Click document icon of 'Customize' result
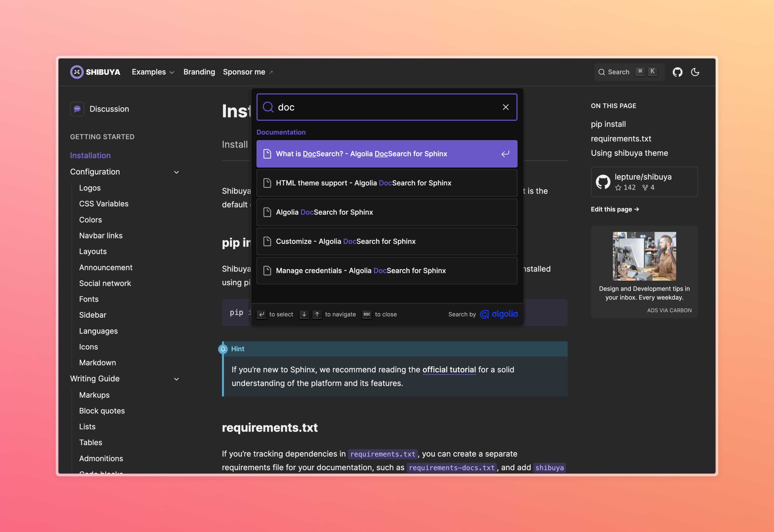 coord(267,241)
